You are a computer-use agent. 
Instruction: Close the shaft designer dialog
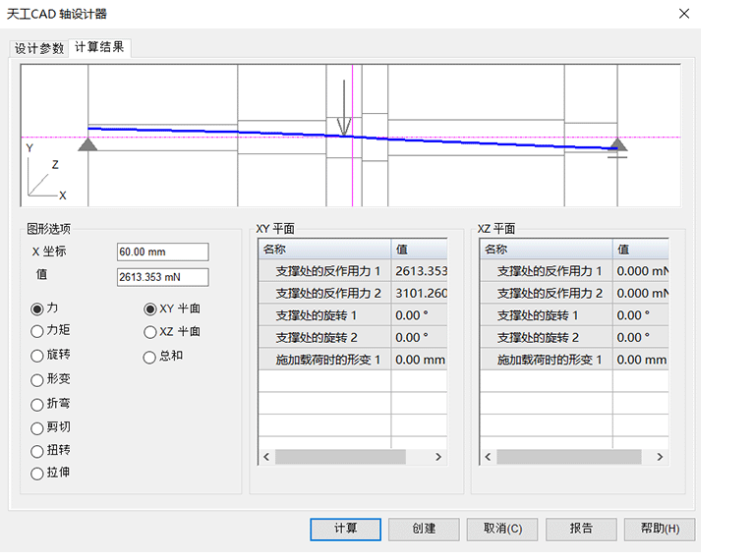[x=684, y=14]
